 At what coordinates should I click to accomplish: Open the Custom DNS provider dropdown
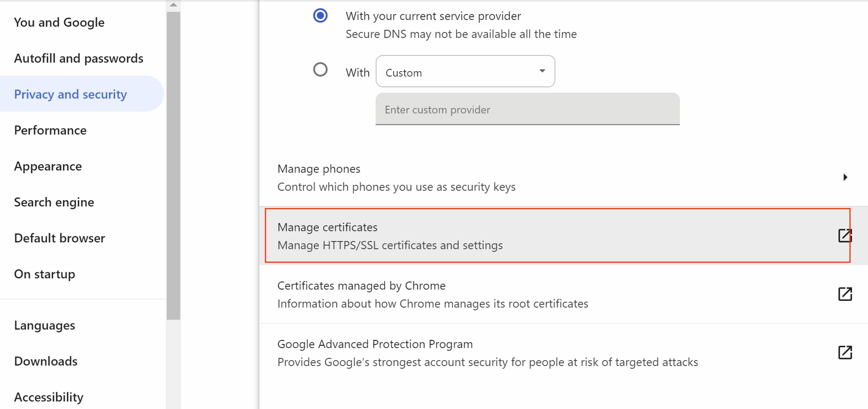(x=465, y=72)
